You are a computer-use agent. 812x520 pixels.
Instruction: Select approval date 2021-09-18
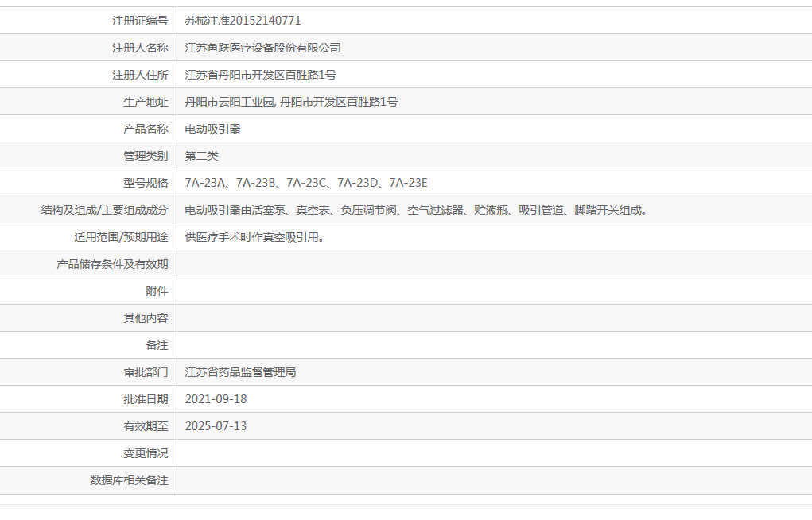click(x=216, y=399)
